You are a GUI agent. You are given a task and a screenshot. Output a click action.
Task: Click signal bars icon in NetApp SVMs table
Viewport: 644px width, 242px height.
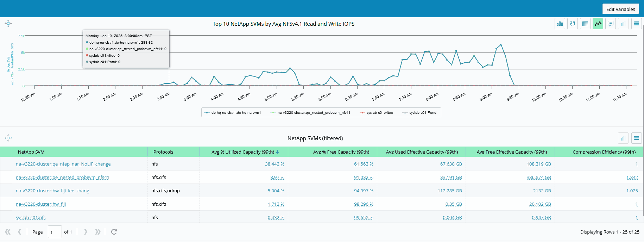pos(623,138)
